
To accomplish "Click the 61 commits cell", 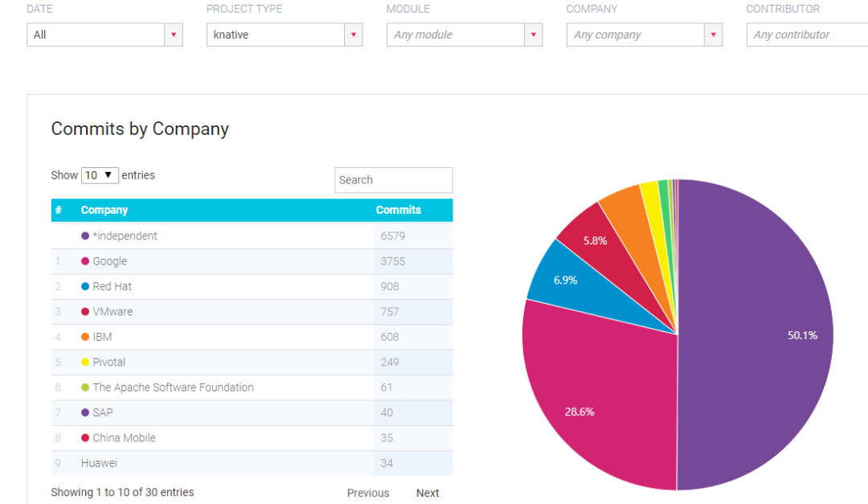I will click(413, 387).
